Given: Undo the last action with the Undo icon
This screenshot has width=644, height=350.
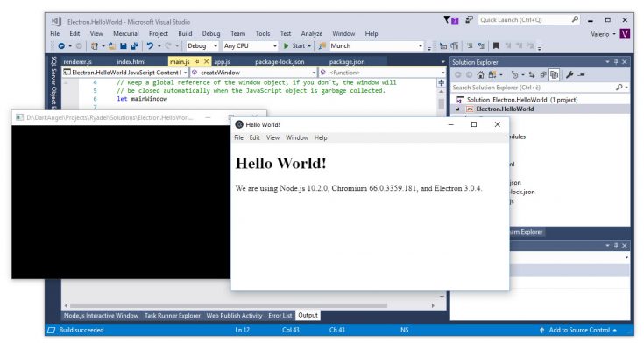Looking at the screenshot, I should [150, 46].
